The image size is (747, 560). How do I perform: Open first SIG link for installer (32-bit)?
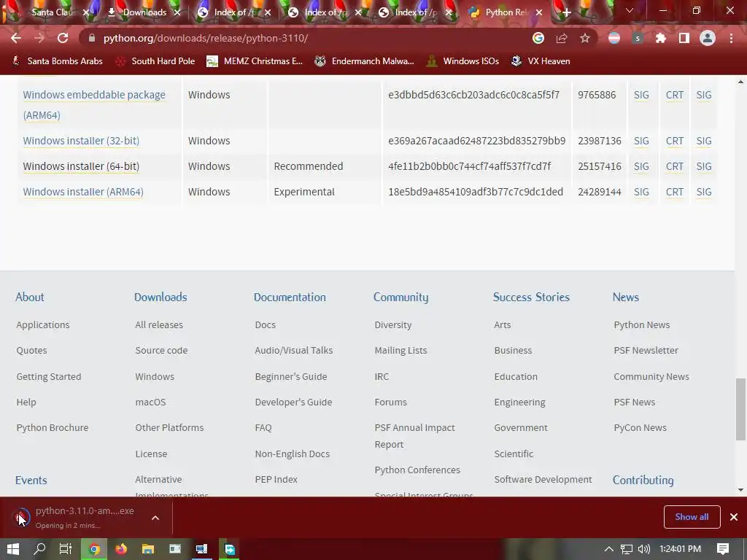coord(641,141)
